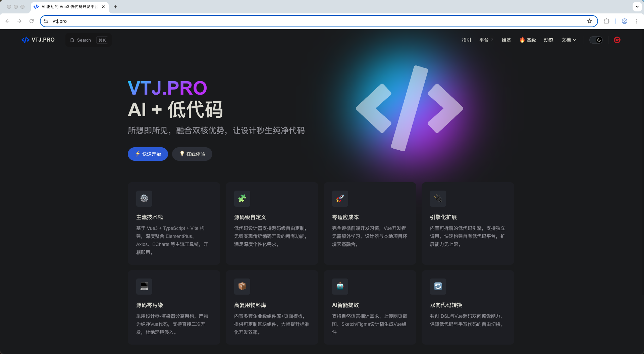The height and width of the screenshot is (354, 644).
Task: Click the VTJ.PRO logo icon
Action: click(25, 40)
